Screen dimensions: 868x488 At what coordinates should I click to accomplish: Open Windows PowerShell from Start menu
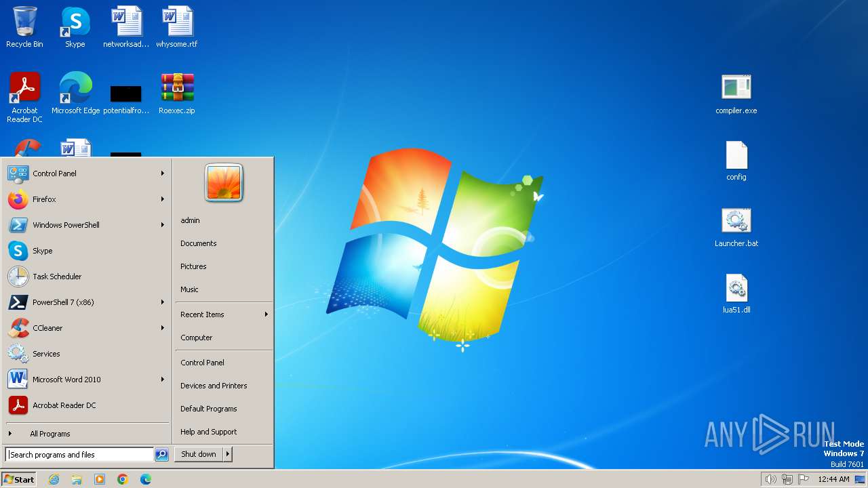pos(87,225)
